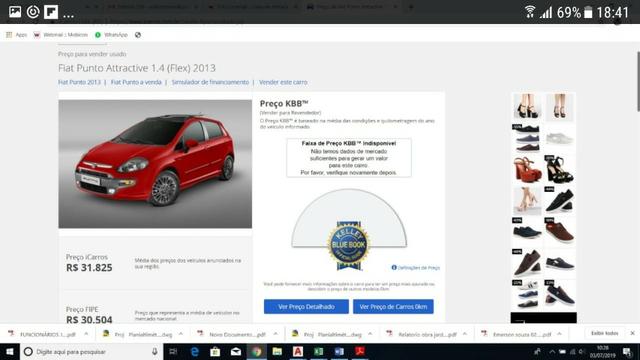Open Microsoft Store from the taskbar

coord(215,351)
